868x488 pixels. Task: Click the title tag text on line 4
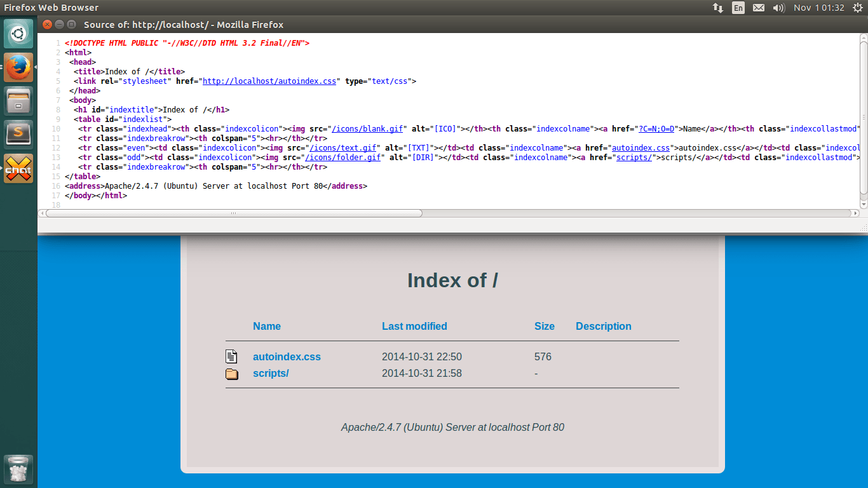click(x=129, y=72)
